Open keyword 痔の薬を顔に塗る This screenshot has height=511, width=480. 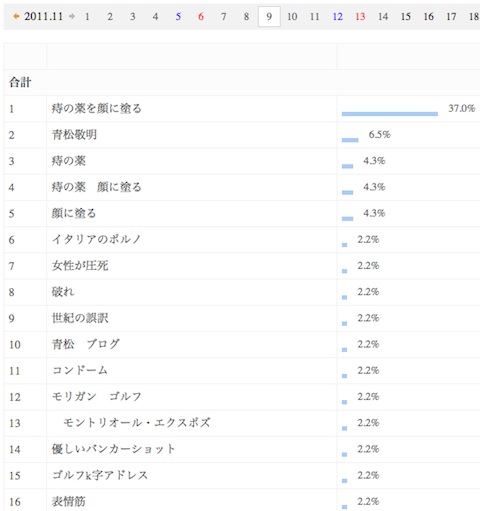tap(97, 108)
